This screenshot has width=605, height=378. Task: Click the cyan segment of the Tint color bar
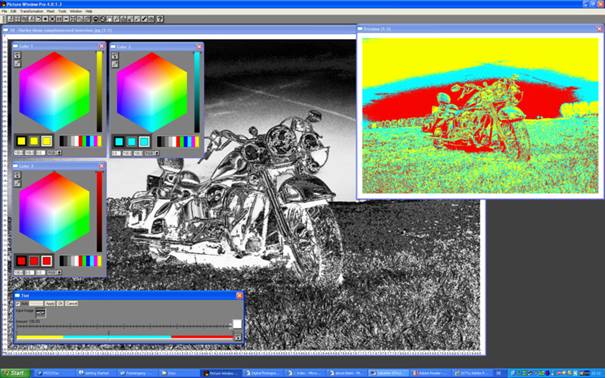tap(117, 337)
